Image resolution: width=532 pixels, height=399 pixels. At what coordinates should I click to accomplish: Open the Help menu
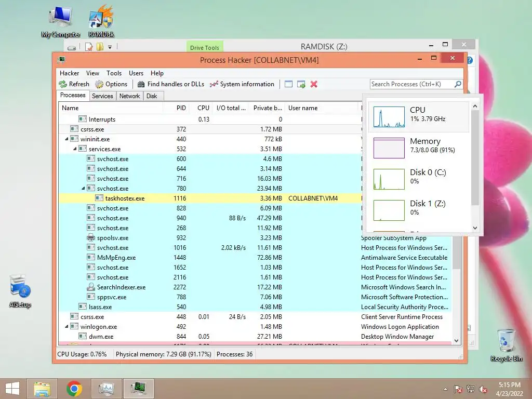tap(157, 73)
